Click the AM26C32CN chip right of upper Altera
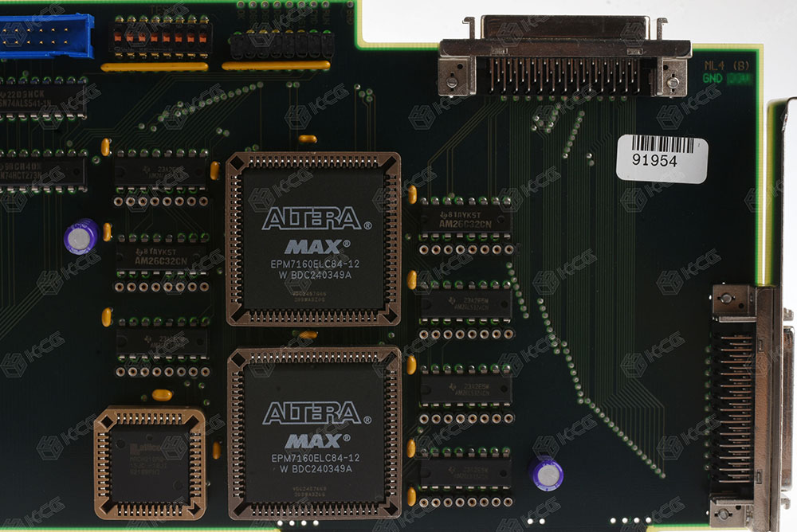 tap(465, 219)
